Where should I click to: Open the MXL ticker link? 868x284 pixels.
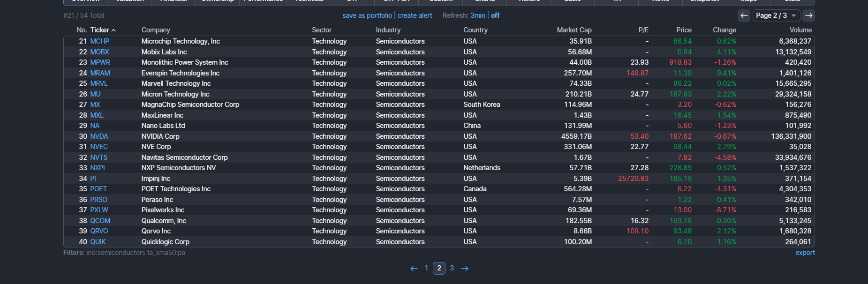click(x=97, y=115)
